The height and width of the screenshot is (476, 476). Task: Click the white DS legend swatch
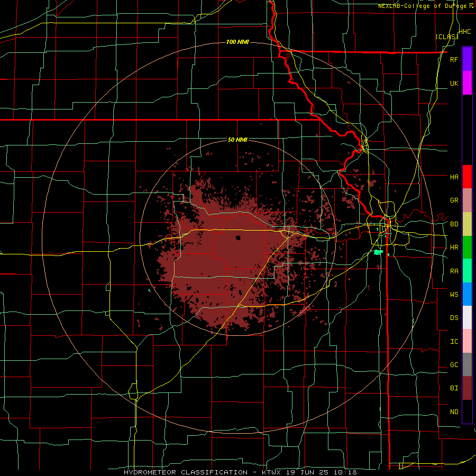point(467,317)
